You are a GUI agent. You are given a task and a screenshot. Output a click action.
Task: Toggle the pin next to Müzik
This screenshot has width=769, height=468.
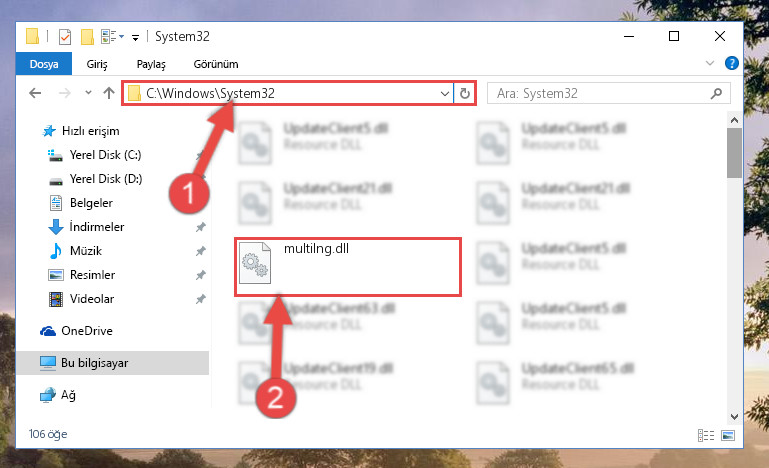coord(200,251)
